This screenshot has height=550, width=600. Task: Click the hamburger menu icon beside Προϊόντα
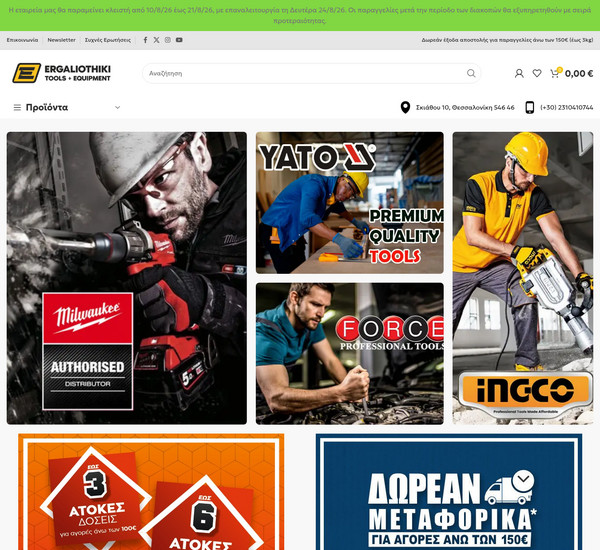point(17,108)
